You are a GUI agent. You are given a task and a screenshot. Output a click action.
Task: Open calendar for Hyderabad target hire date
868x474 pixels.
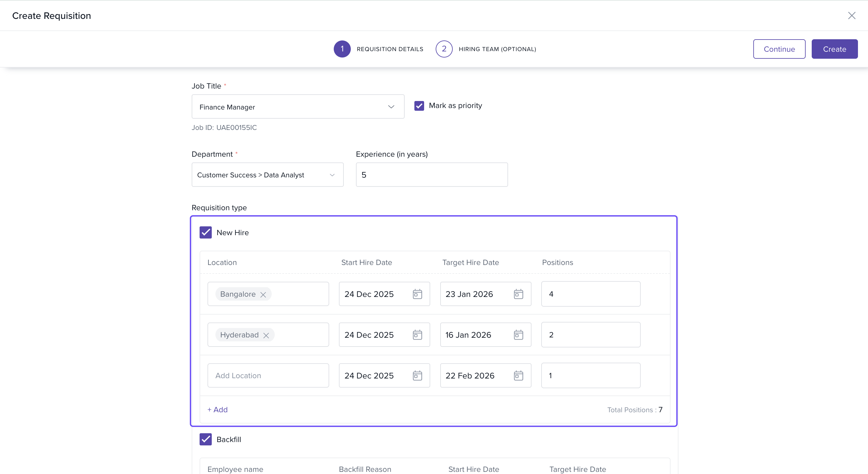(x=518, y=335)
